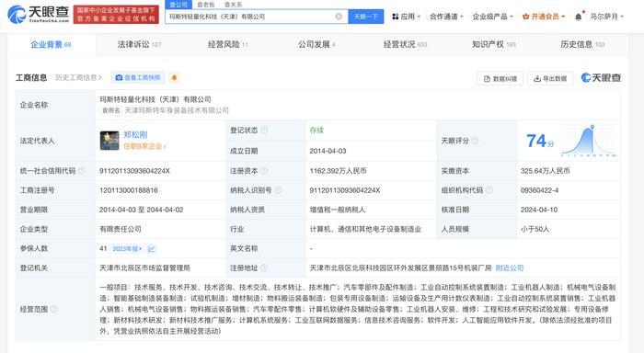644x353 pixels.
Task: Click the 增值税一般纳税人 taxpayer qualification text
Action: (338, 210)
